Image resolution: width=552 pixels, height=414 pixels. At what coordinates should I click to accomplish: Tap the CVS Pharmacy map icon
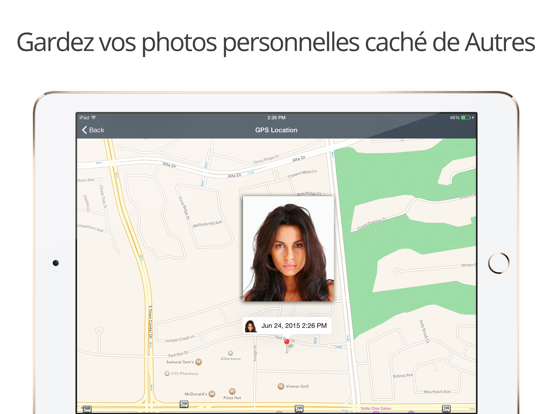pyautogui.click(x=167, y=374)
